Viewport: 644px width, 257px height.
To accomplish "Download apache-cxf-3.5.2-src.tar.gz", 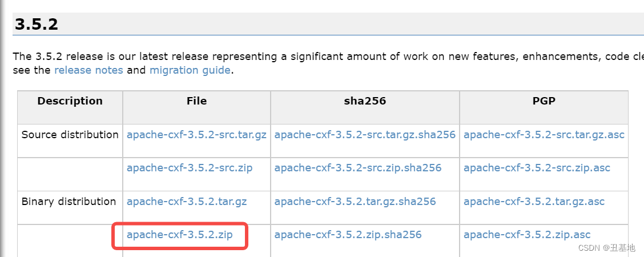I will [196, 135].
